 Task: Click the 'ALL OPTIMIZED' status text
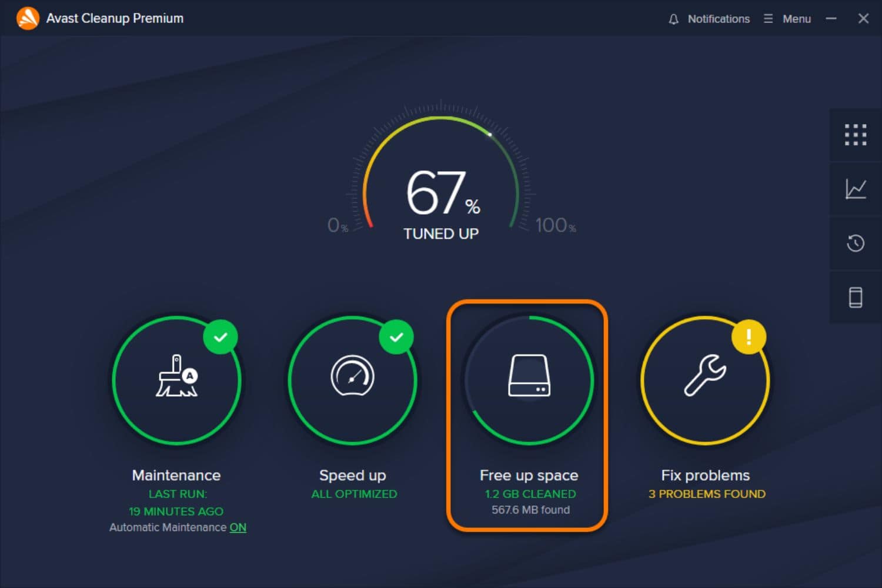point(354,494)
